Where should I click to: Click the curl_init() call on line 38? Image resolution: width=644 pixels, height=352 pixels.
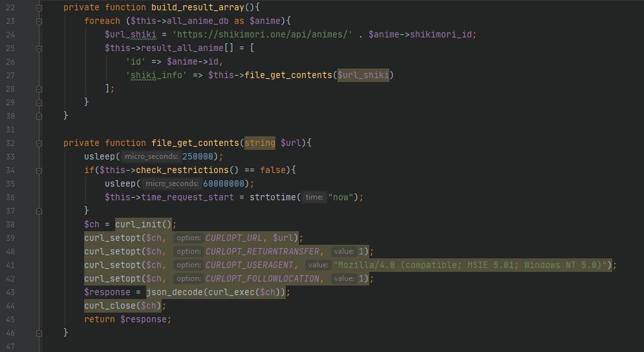coord(143,224)
